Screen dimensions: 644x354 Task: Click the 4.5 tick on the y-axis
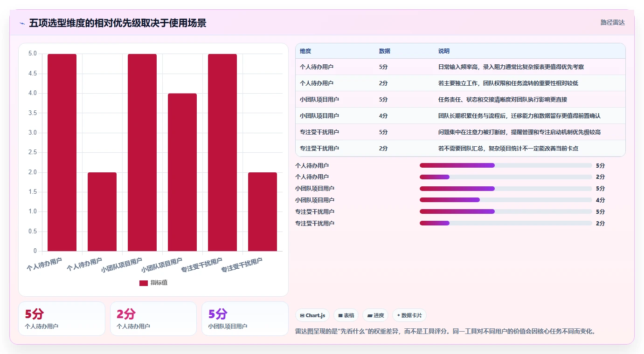point(32,74)
